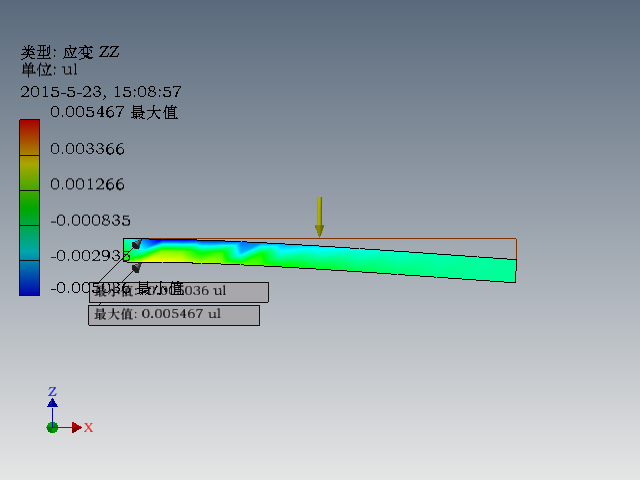
Task: Click the dark blue segment of color bar
Action: [29, 278]
